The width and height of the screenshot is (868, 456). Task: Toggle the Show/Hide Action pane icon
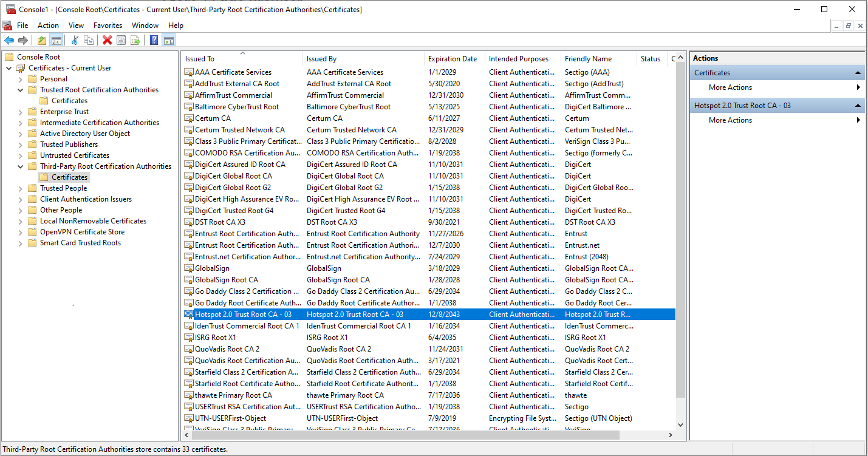tap(169, 39)
